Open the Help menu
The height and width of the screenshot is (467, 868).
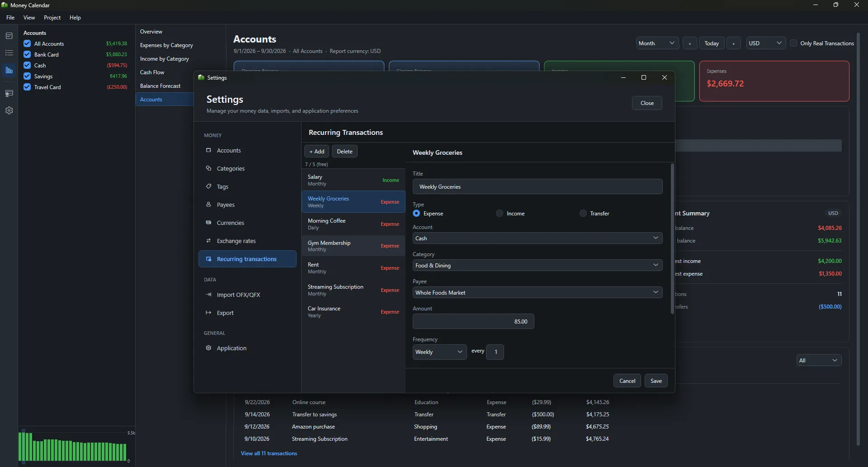[75, 17]
